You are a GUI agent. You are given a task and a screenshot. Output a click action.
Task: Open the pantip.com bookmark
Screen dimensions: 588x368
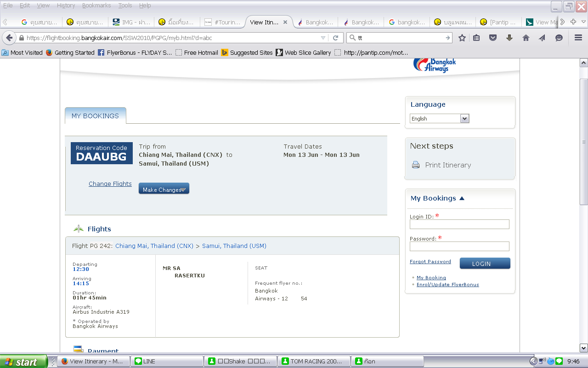(x=371, y=52)
